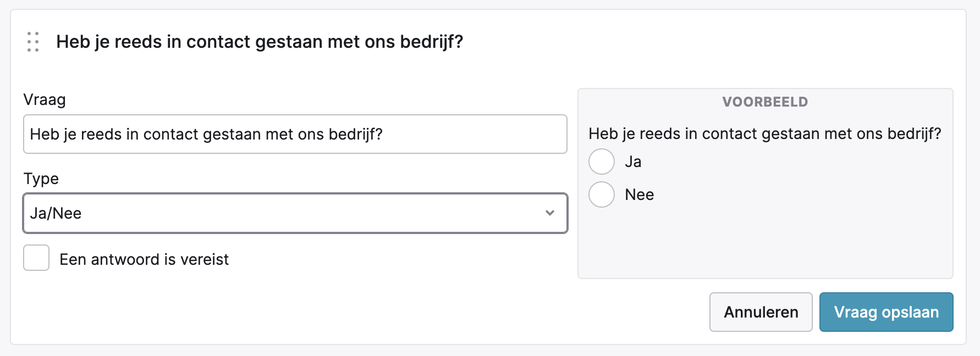Click the six-dot drag handle icon

click(33, 42)
